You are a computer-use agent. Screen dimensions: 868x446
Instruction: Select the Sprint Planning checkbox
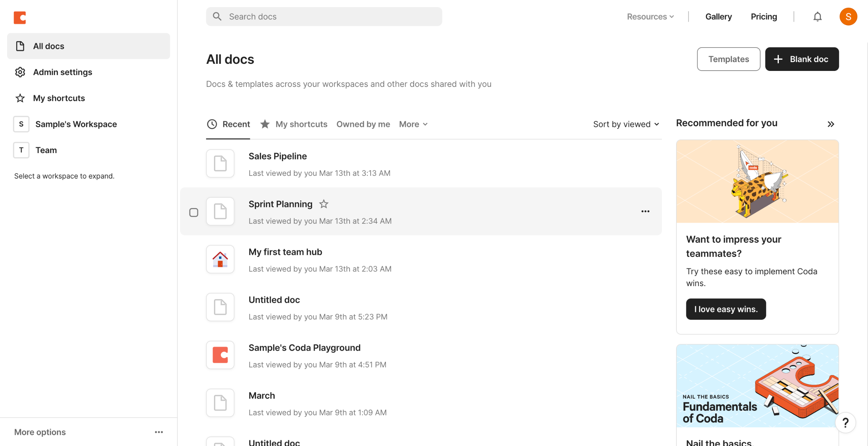[x=194, y=212]
